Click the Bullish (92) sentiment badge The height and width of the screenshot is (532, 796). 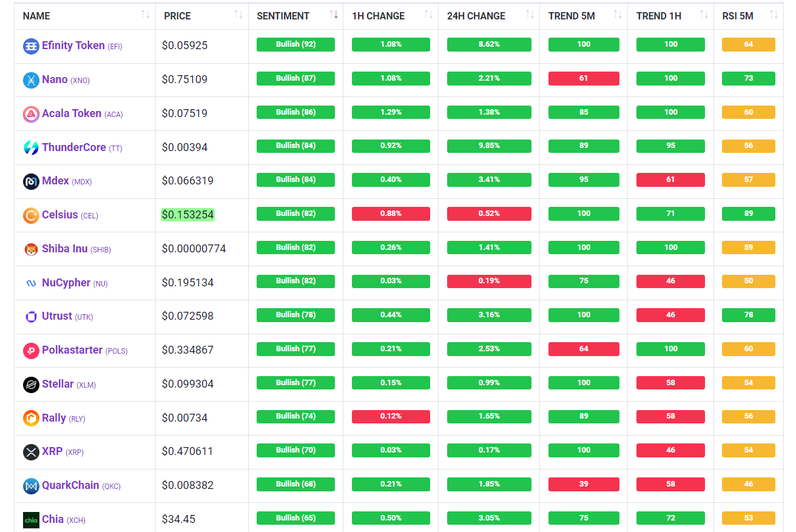pos(295,44)
